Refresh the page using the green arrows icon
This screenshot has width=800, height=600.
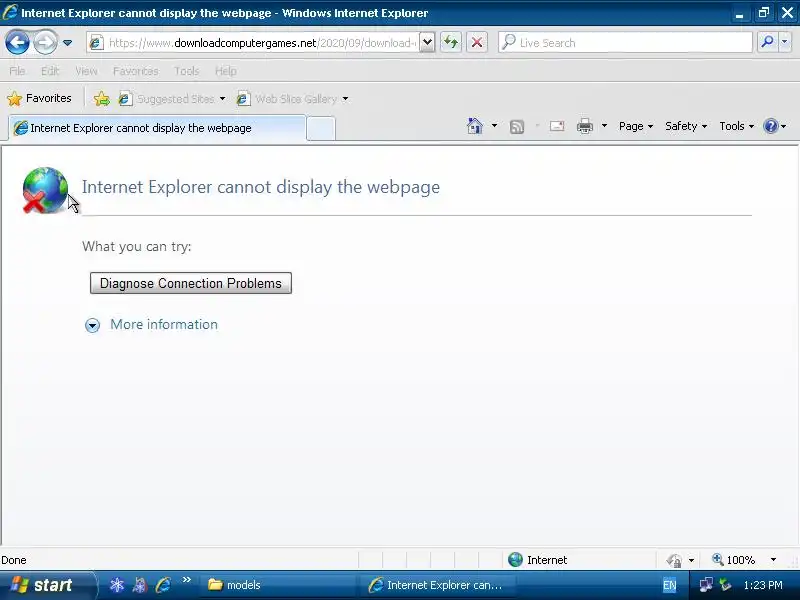[451, 42]
